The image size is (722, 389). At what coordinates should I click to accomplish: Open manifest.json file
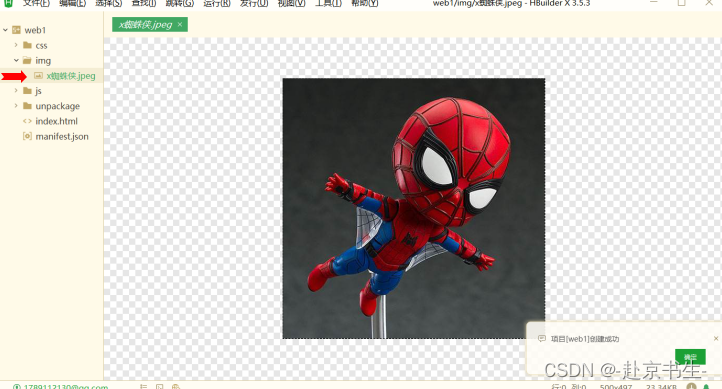62,136
